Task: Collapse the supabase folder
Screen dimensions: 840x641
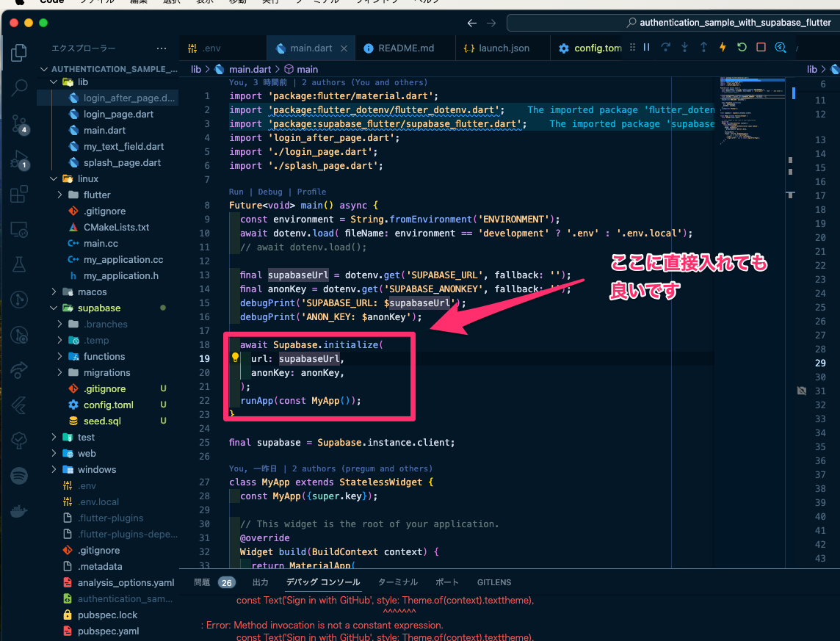Action: [53, 308]
